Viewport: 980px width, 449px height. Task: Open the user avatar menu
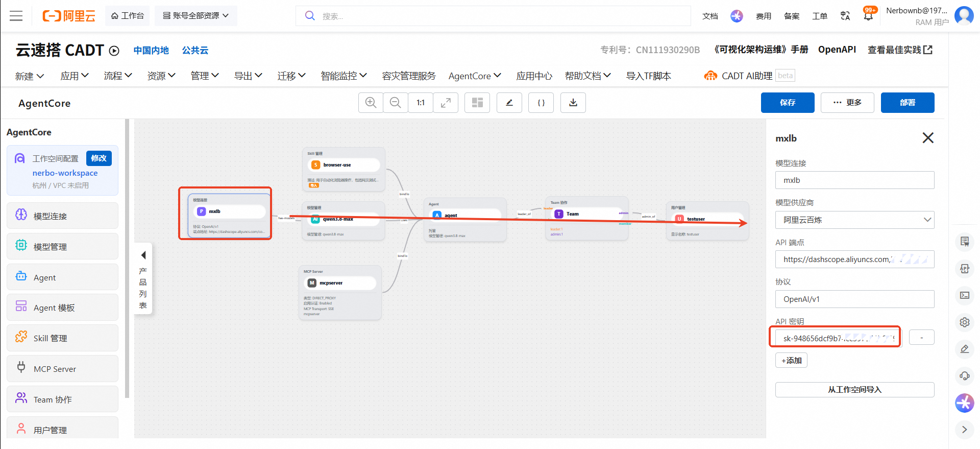tap(964, 15)
